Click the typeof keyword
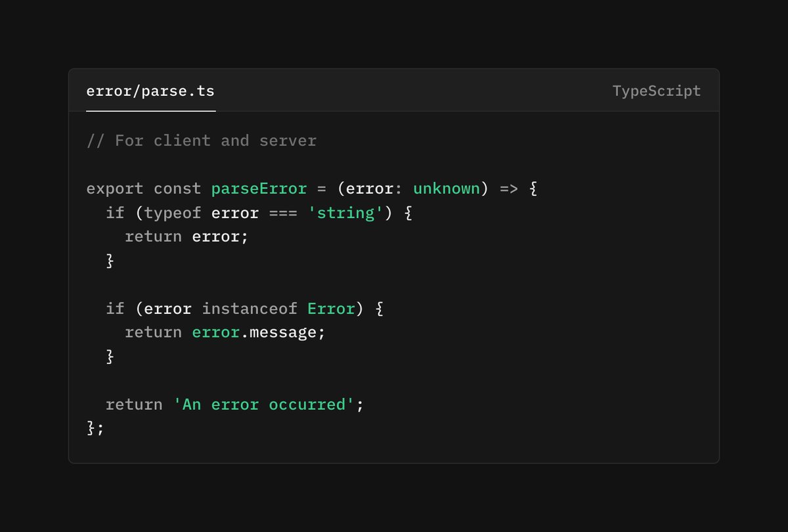The image size is (788, 532). (173, 213)
